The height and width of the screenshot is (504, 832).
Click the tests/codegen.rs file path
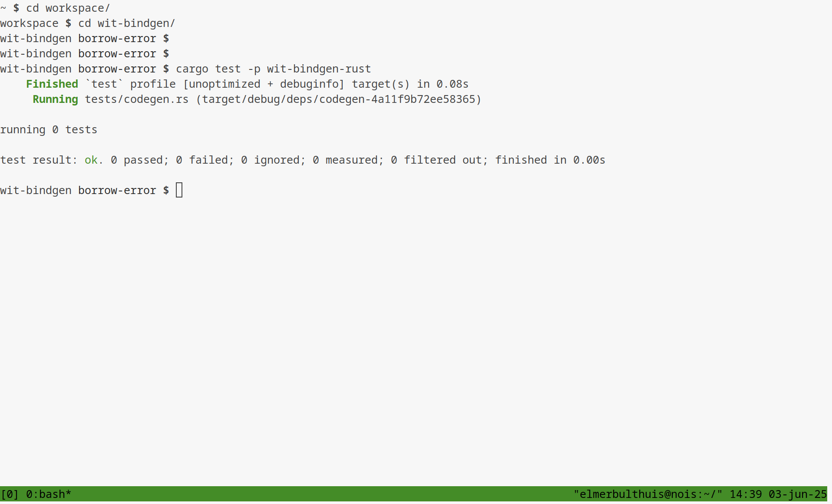pyautogui.click(x=136, y=99)
